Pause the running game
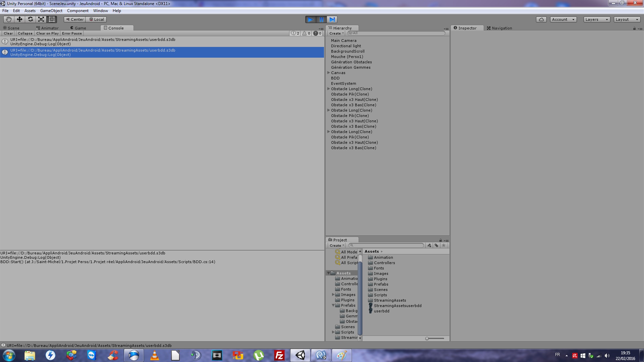Screen dimensions: 644x362 321,19
